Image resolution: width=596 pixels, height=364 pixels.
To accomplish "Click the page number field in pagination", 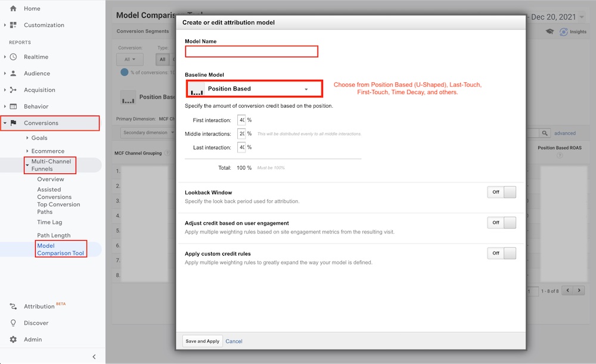I will [x=533, y=291].
